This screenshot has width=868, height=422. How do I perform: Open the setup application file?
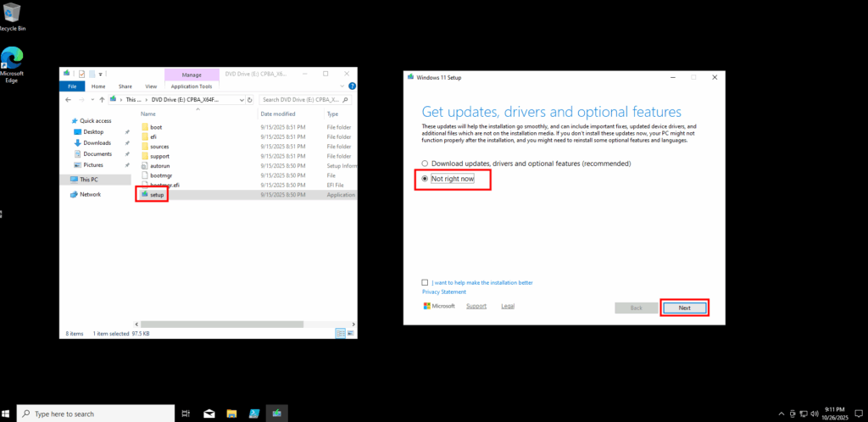click(156, 194)
